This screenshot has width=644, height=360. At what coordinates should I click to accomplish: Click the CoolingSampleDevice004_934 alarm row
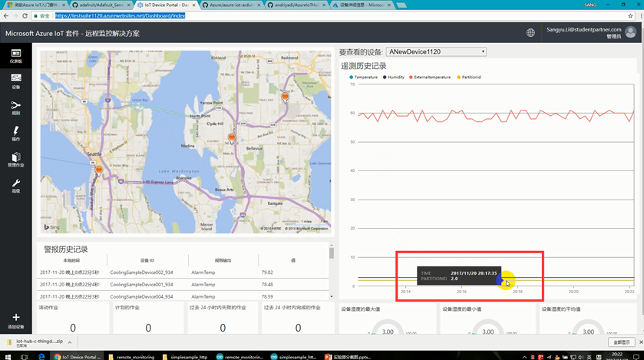[x=183, y=296]
